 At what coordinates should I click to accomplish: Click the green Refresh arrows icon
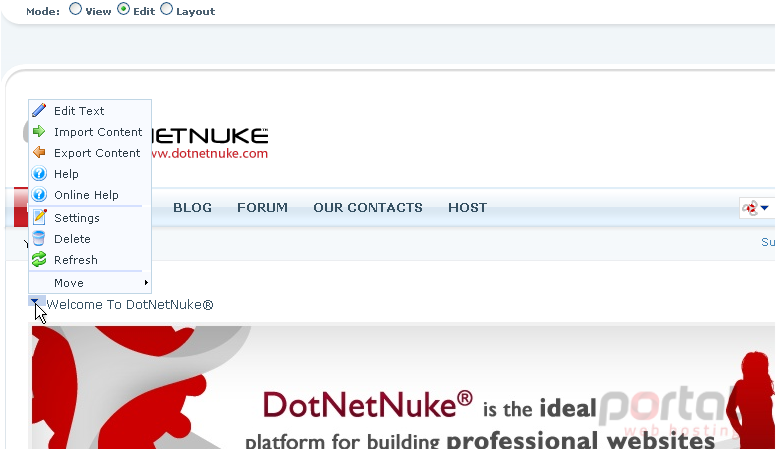click(39, 259)
